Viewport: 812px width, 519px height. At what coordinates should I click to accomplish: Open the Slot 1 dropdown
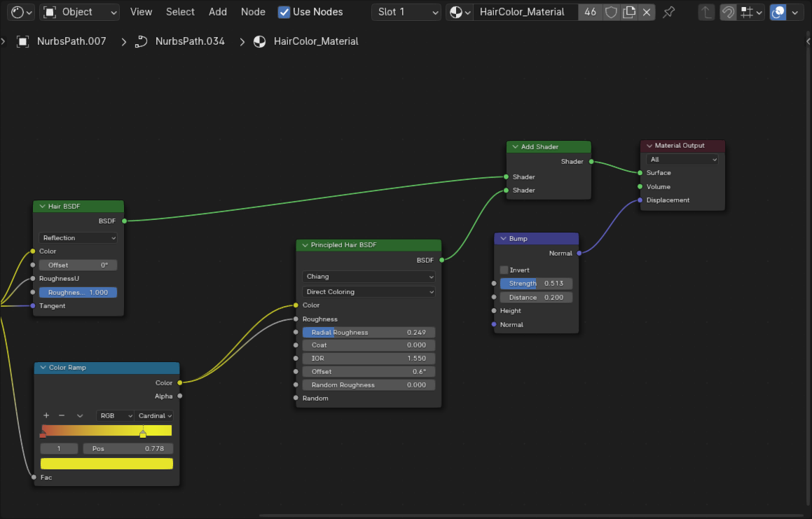[406, 12]
